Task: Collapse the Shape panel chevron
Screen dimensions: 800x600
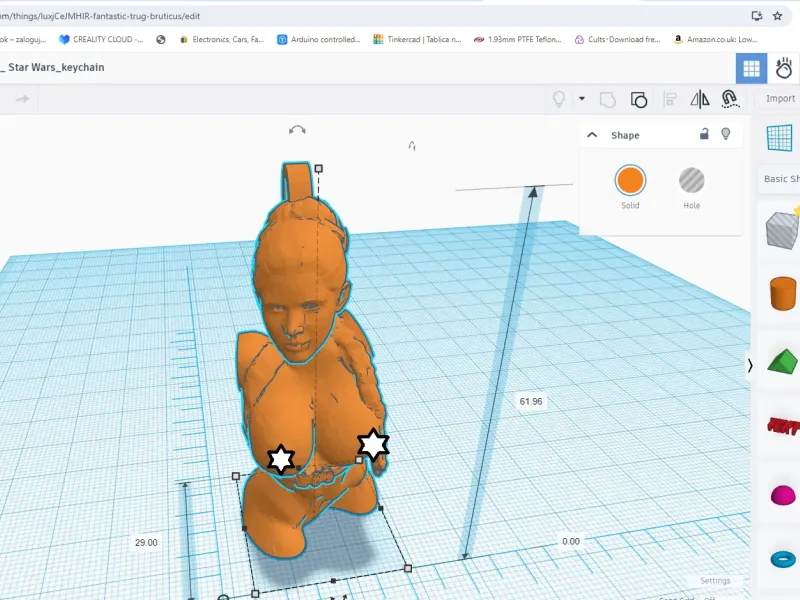Action: [x=592, y=135]
